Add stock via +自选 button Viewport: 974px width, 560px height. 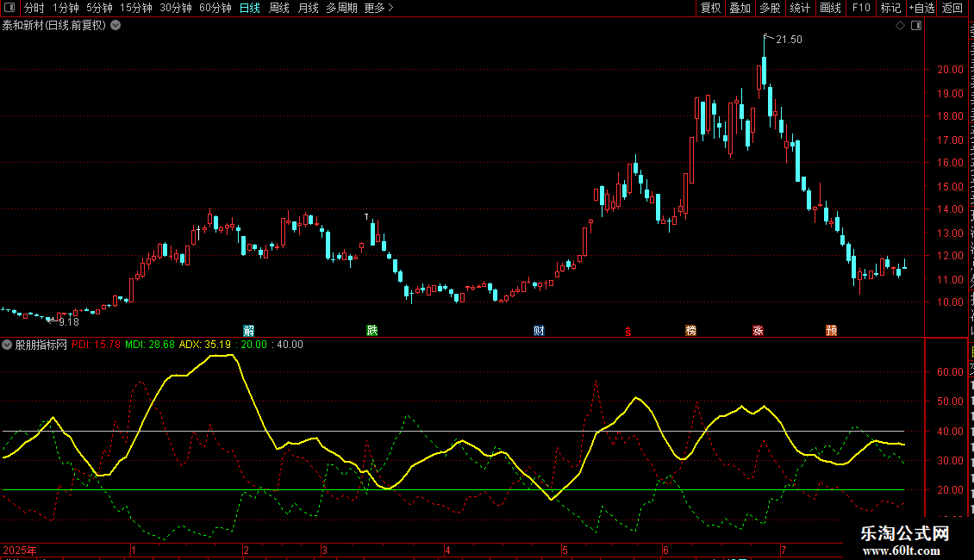(921, 8)
